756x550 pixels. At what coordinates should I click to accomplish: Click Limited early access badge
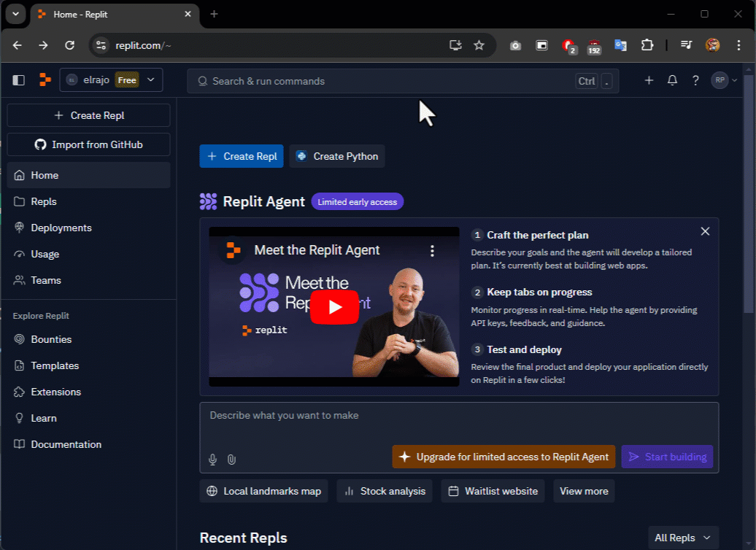358,202
